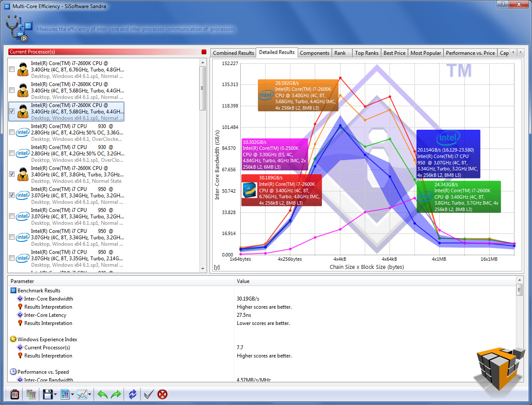Click the processor list scroll-down arrow
Image resolution: width=532 pixels, height=405 pixels.
pos(203,268)
